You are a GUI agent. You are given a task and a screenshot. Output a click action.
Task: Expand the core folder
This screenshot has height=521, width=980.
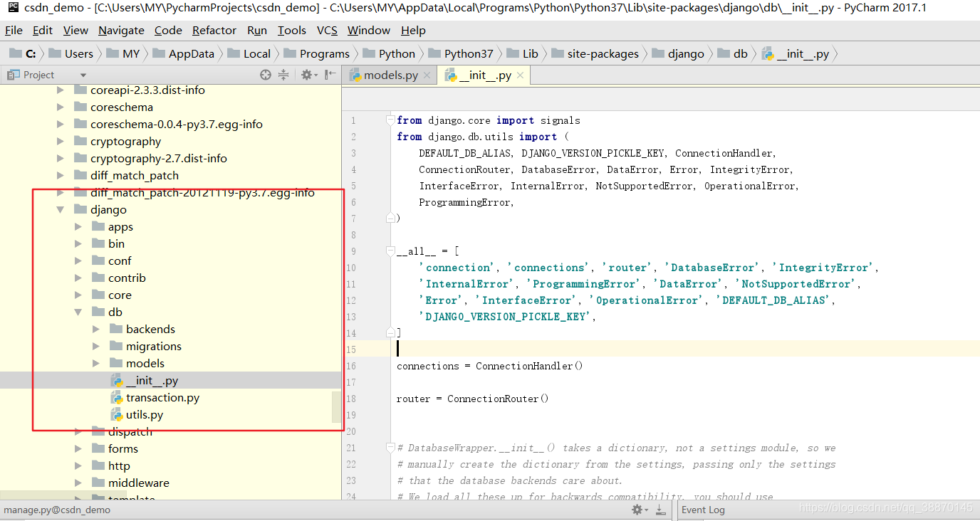(78, 295)
